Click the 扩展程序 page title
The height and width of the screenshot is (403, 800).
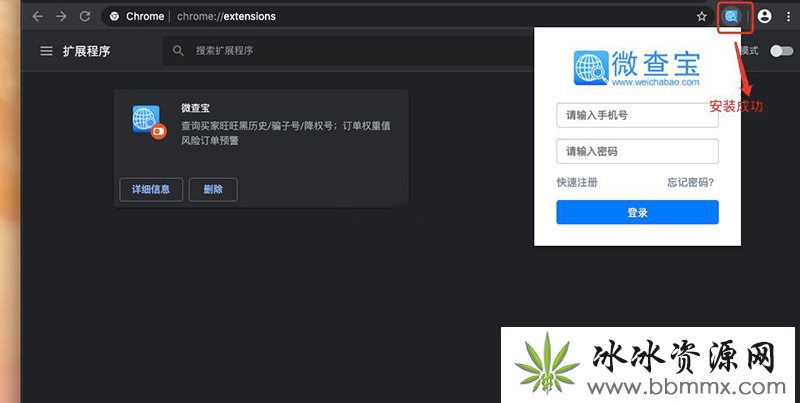coord(87,51)
